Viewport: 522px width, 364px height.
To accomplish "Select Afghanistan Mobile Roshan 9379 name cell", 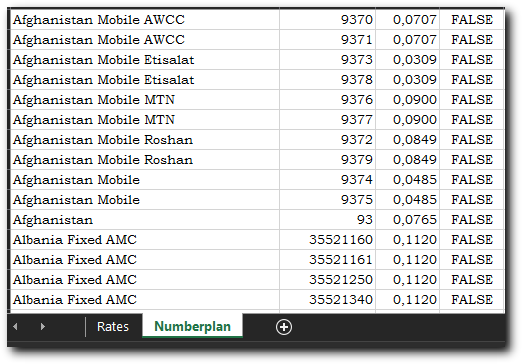I will (x=145, y=160).
